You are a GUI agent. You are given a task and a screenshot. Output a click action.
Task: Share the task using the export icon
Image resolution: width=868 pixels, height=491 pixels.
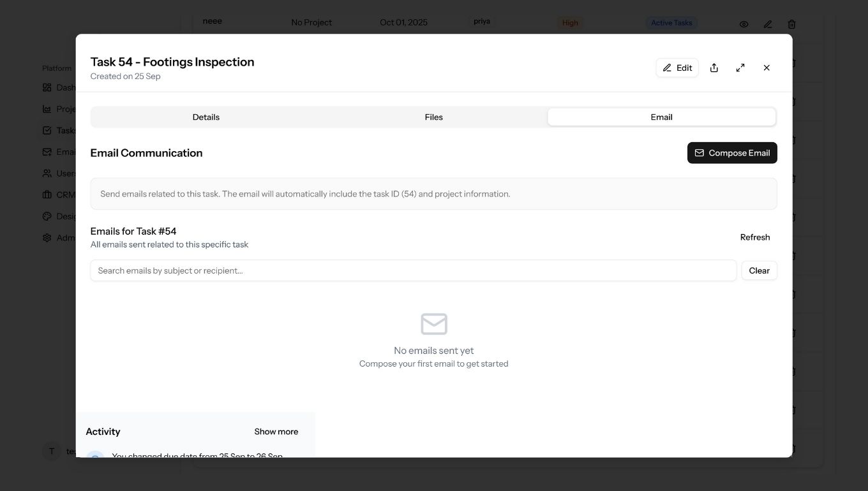coord(714,68)
